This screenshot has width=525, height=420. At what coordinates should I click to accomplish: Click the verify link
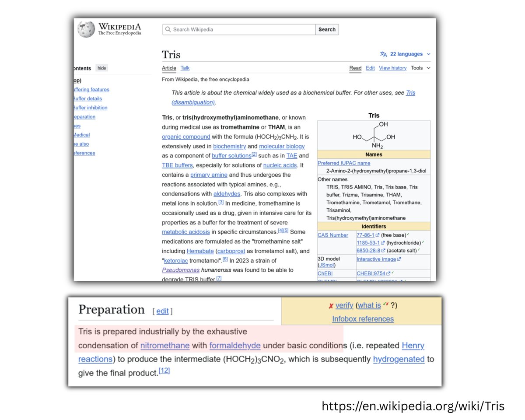click(x=344, y=305)
